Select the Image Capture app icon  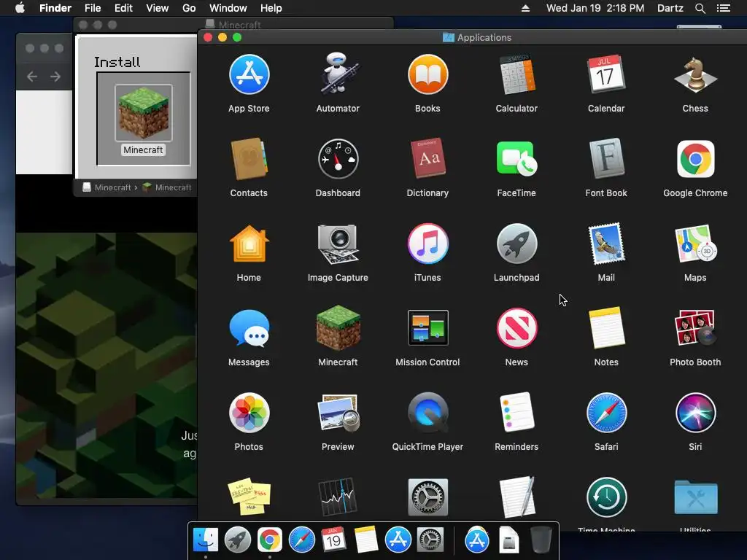[338, 244]
